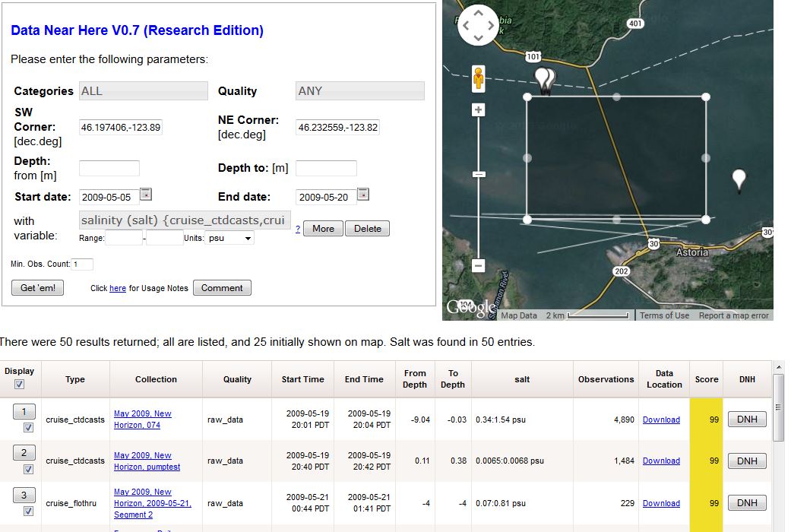Click the Min. Obs. Count field
This screenshot has width=791, height=532.
coord(82,264)
